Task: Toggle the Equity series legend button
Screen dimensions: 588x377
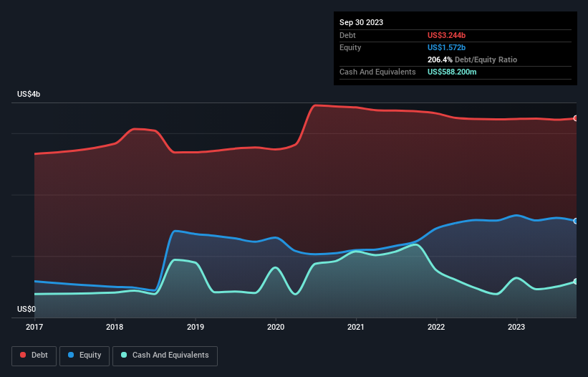Action: coord(85,355)
